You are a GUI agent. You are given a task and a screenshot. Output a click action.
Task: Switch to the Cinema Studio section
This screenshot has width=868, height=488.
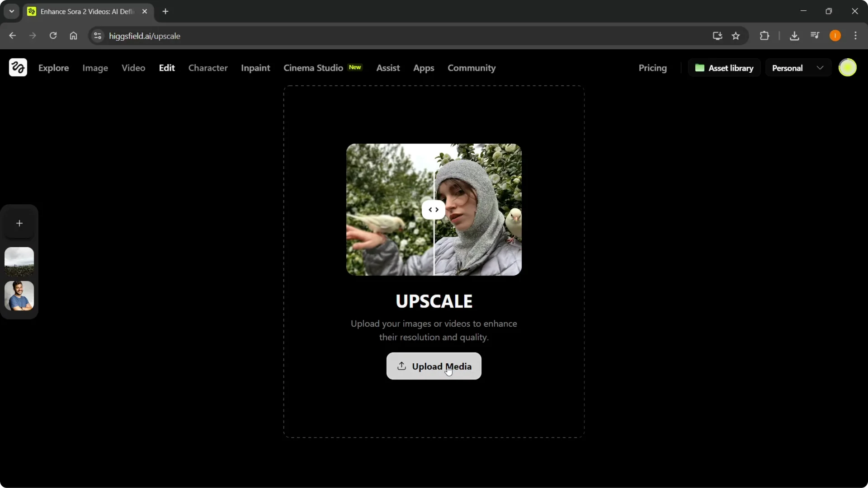coord(313,68)
